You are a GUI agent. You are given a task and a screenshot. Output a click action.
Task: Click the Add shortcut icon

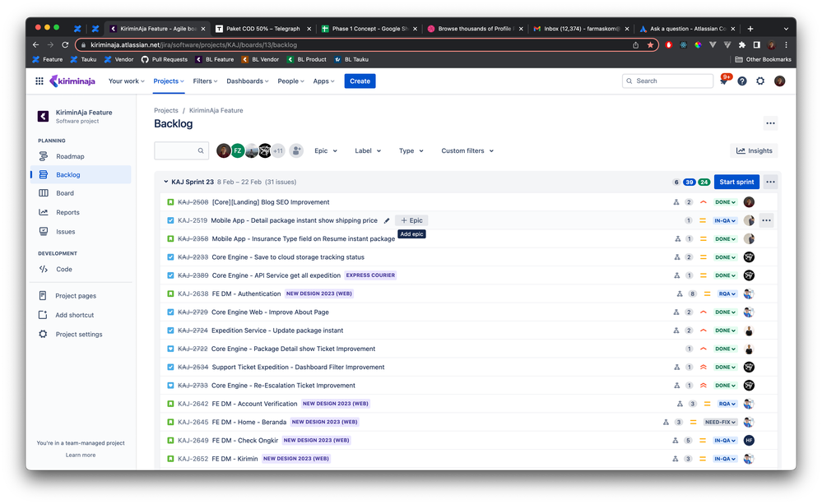[x=43, y=315]
